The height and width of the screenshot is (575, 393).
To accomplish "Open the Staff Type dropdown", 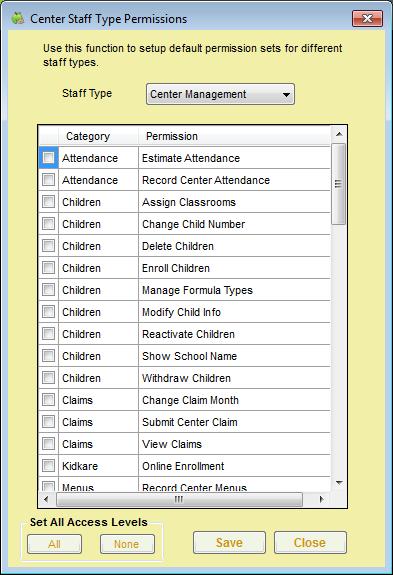I will point(220,94).
